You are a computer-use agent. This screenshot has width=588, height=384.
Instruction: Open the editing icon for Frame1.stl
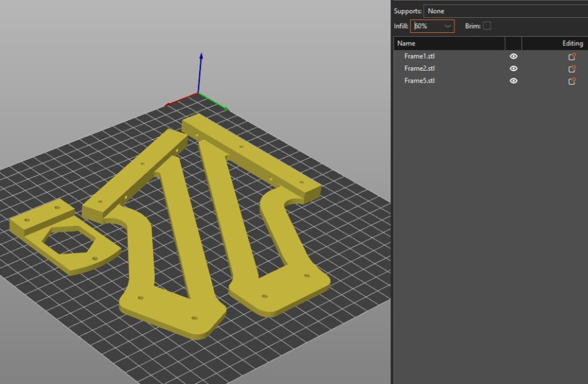[572, 56]
